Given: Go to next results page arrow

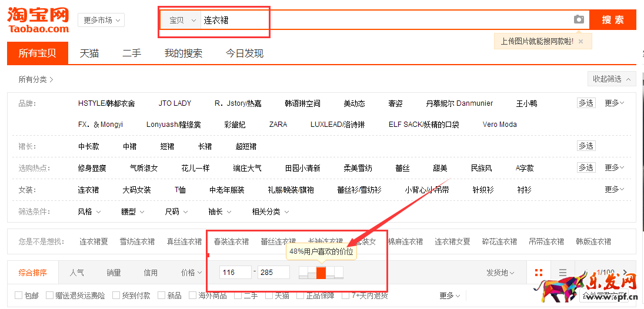Looking at the screenshot, I should coord(626,273).
